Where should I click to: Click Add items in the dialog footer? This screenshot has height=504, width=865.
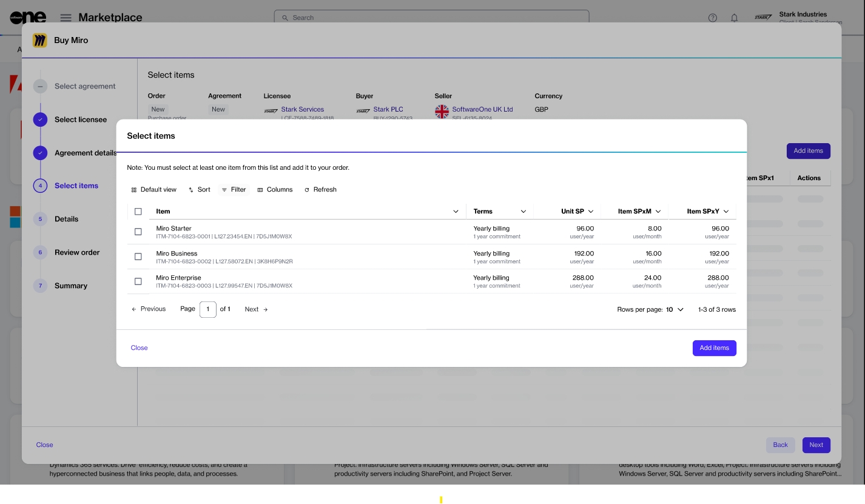(714, 348)
